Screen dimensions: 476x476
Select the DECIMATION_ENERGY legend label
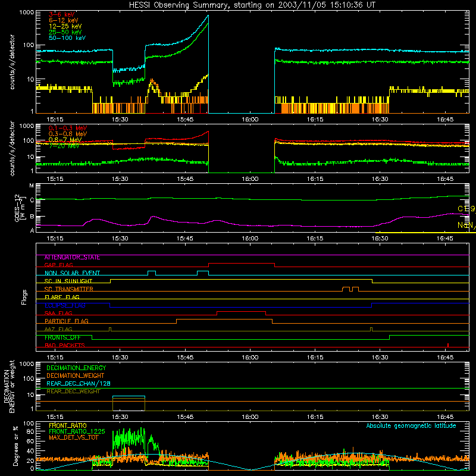click(76, 368)
